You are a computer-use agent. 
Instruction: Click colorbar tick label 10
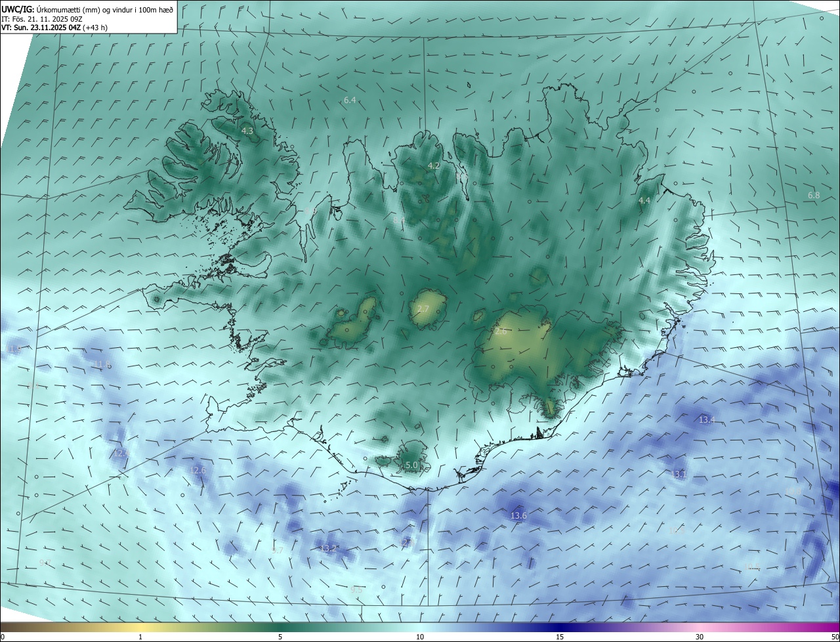pyautogui.click(x=420, y=637)
